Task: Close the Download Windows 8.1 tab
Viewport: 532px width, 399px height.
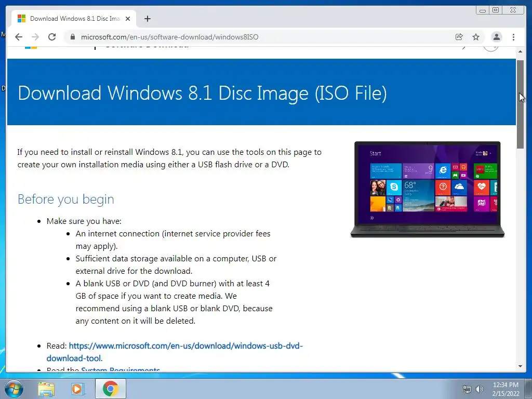Action: click(x=128, y=19)
